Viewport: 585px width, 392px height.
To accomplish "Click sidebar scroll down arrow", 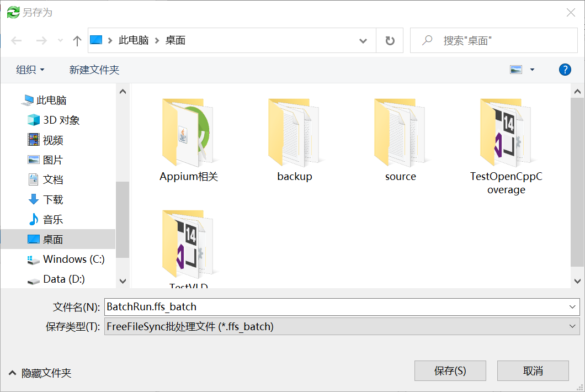I will click(x=123, y=280).
